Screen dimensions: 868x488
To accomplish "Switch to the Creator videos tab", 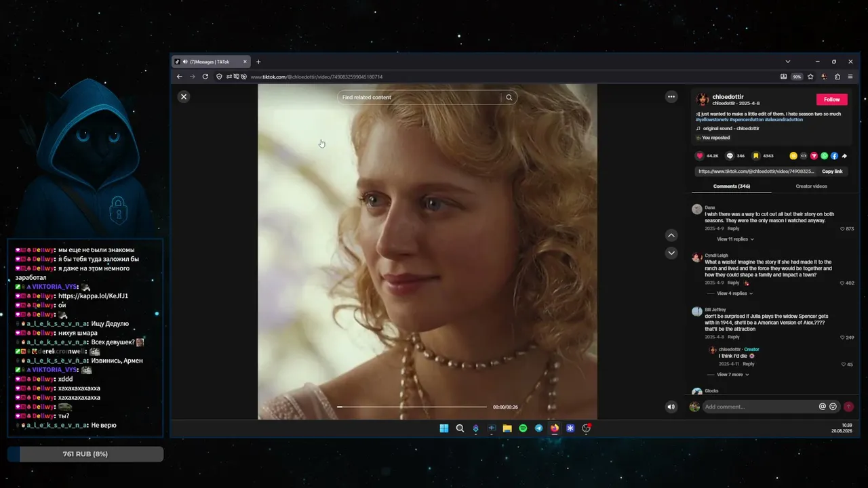I will (x=811, y=186).
